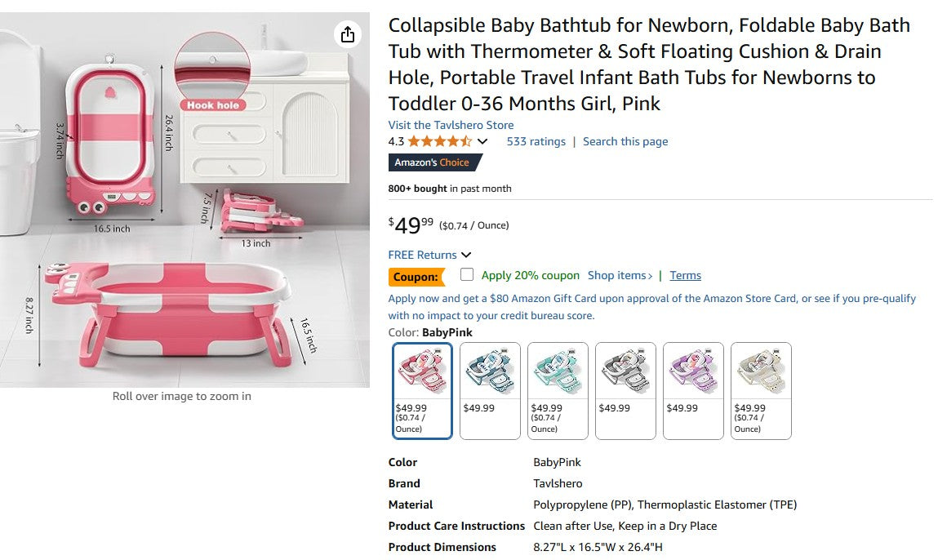Expand the FREE Returns details chevron
Viewport: 938px width, 560px height.
point(465,255)
